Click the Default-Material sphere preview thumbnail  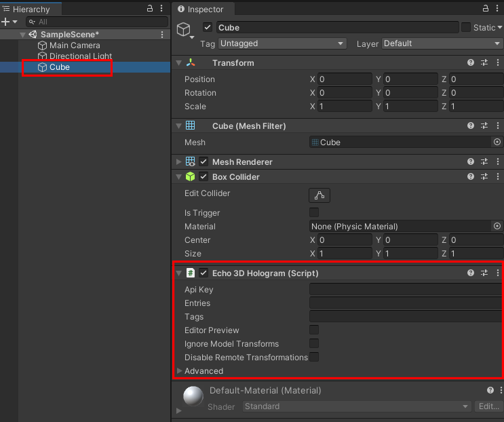pyautogui.click(x=193, y=396)
